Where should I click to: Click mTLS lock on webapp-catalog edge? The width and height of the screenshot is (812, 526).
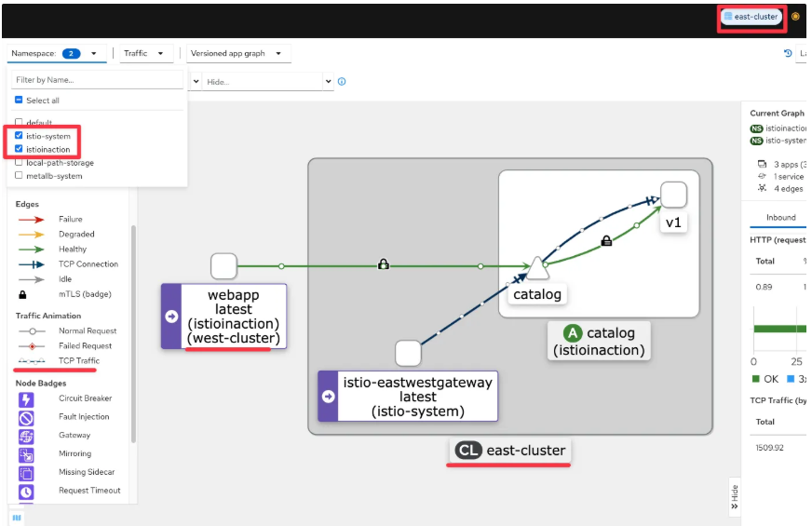pos(384,264)
